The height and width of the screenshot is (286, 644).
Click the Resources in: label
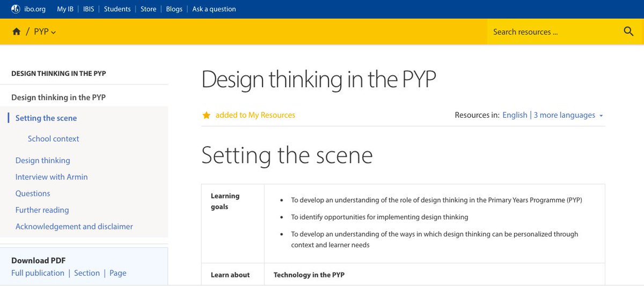click(x=477, y=115)
